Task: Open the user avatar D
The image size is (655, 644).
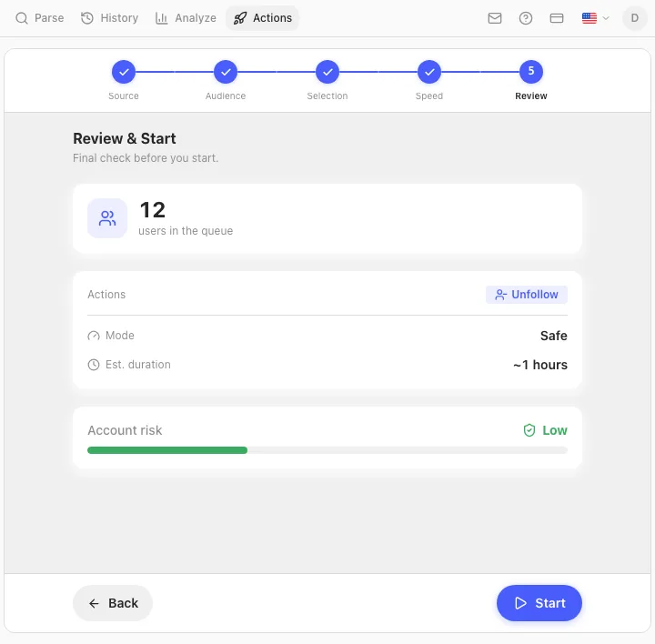Action: click(x=635, y=18)
